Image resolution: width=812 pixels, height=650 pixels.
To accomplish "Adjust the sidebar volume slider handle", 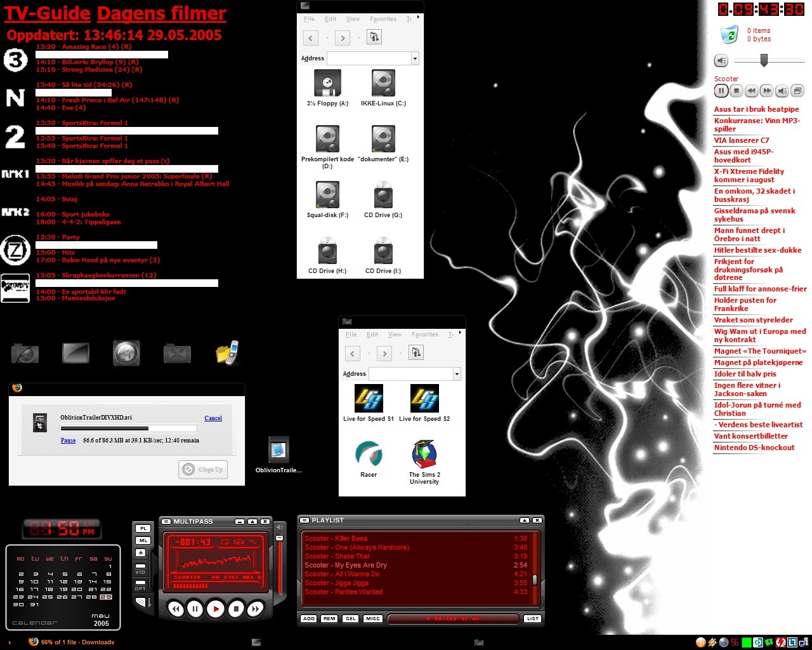I will point(764,60).
